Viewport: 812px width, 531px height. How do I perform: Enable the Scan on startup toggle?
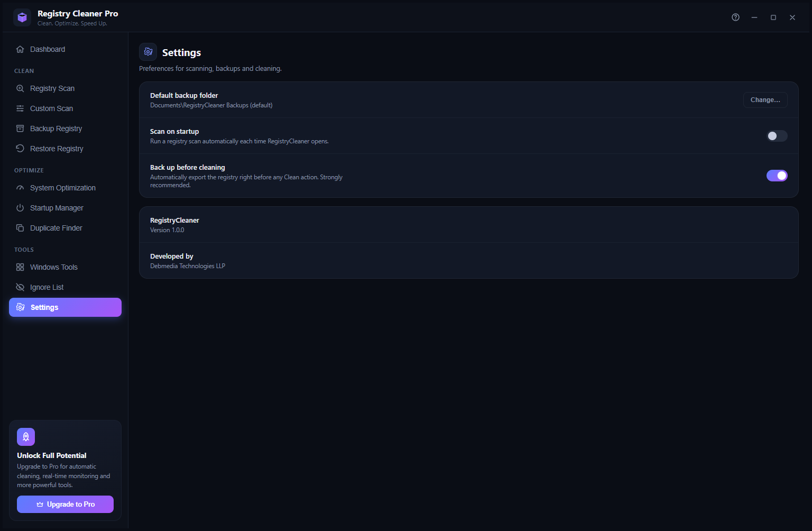(x=777, y=136)
